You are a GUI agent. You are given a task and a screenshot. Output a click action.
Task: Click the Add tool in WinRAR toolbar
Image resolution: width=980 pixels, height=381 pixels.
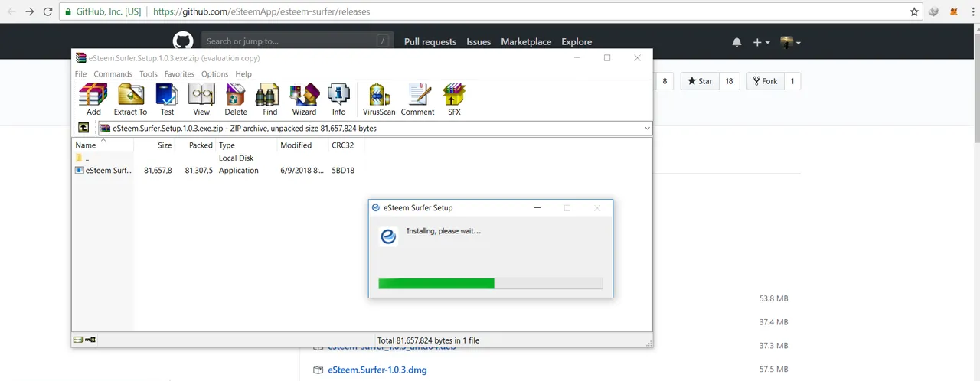coord(93,99)
